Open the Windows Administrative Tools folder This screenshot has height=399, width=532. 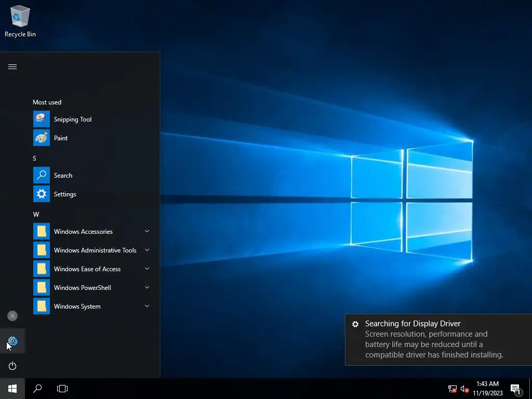coord(92,250)
